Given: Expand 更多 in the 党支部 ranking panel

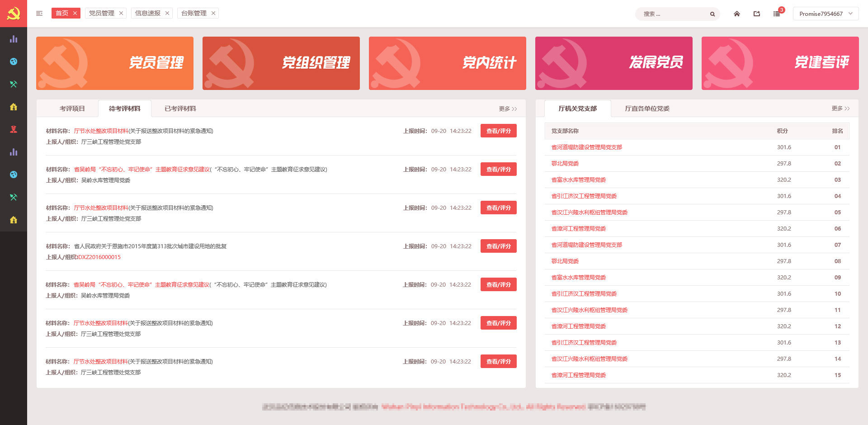Looking at the screenshot, I should coord(840,109).
